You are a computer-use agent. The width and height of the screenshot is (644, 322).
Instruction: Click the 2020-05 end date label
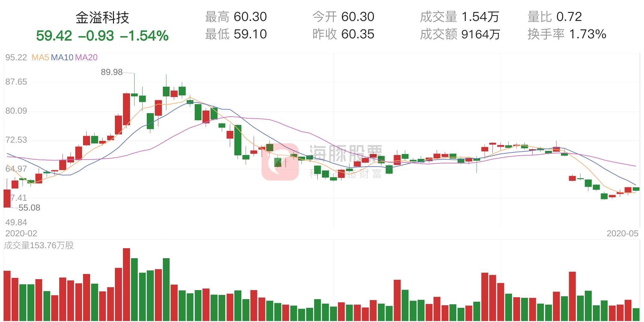622,233
